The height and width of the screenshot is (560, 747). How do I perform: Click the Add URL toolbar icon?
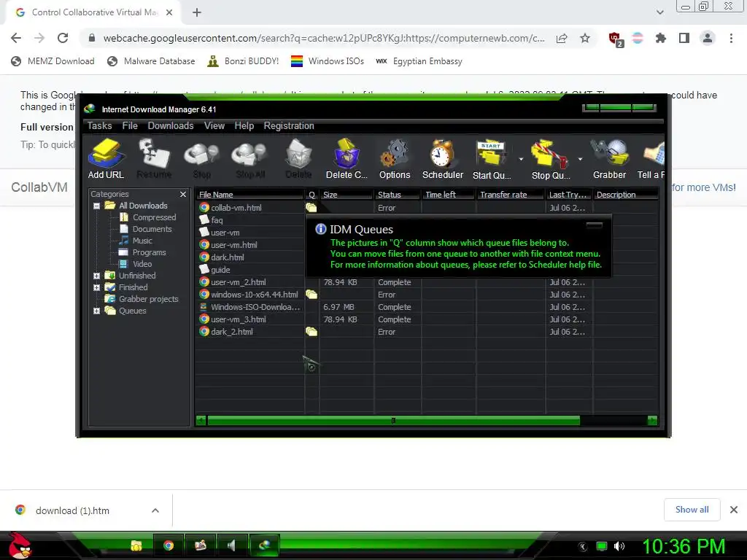[x=107, y=159]
